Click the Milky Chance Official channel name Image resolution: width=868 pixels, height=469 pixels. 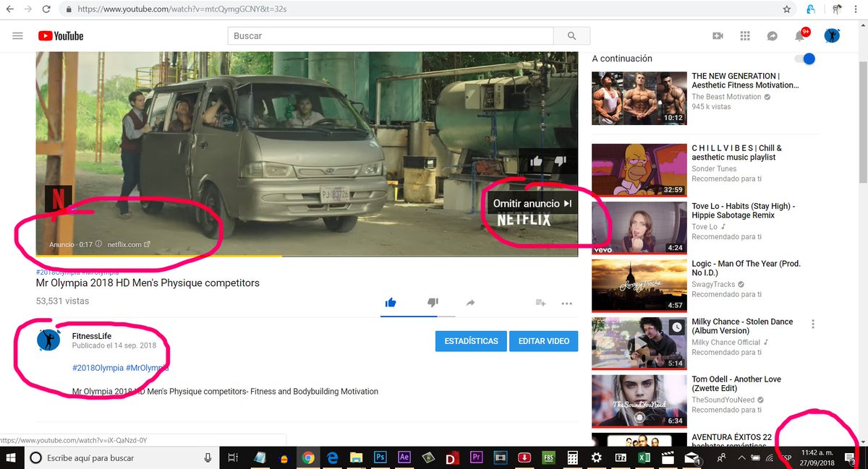click(x=726, y=343)
